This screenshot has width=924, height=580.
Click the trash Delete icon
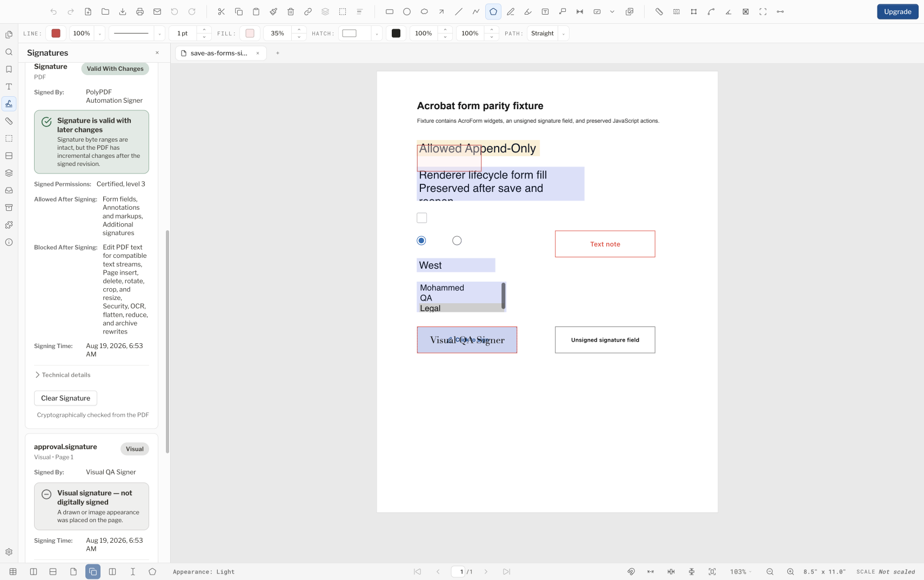tap(290, 11)
